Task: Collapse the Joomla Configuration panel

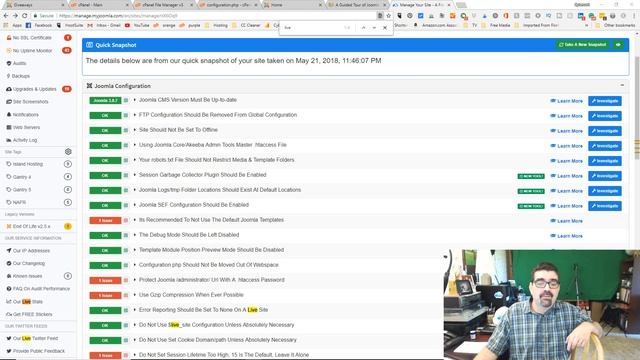Action: (622, 85)
